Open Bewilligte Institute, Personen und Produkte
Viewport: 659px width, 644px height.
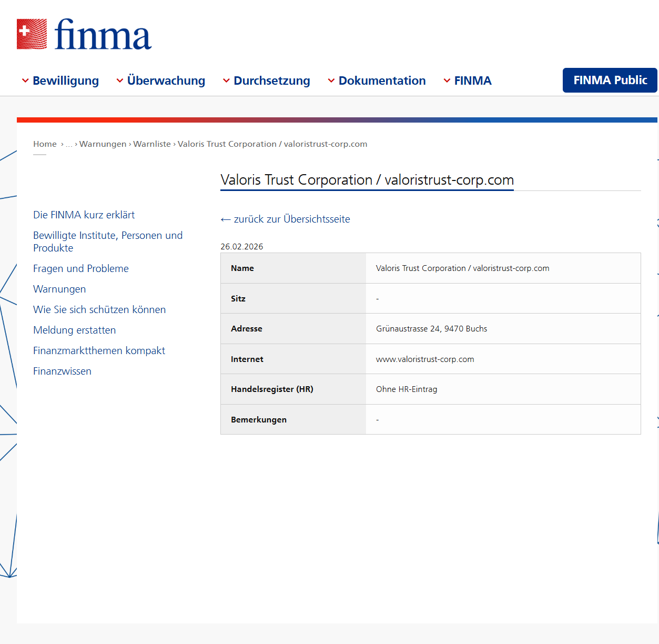click(x=108, y=241)
